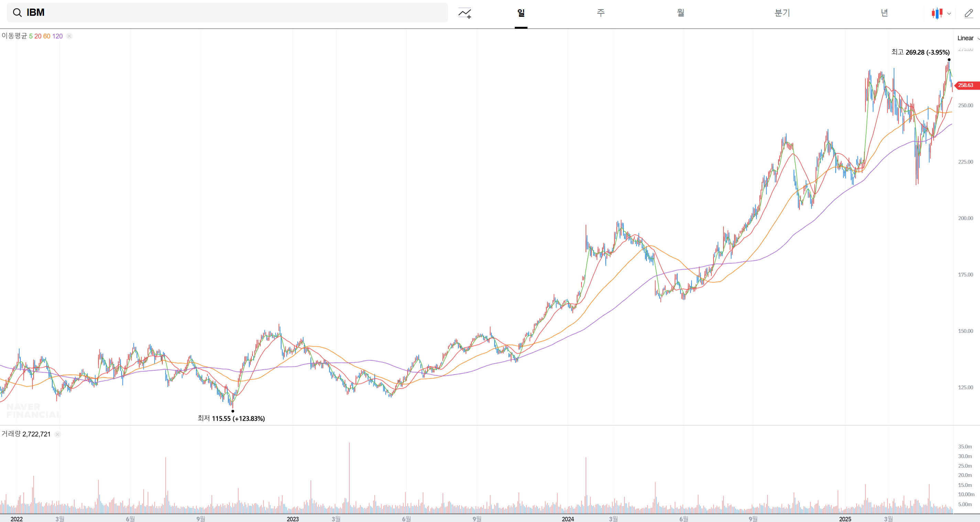The height and width of the screenshot is (522, 980).
Task: Click the red 258.63 current price tag
Action: click(x=966, y=85)
